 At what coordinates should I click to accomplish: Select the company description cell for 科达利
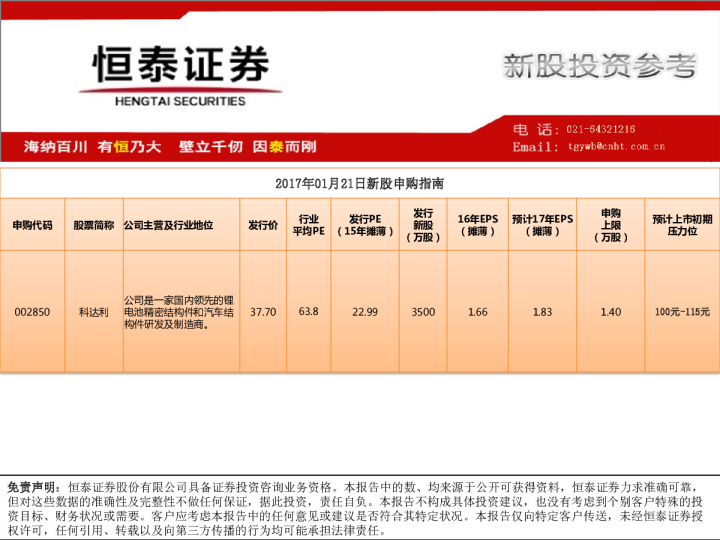[180, 312]
